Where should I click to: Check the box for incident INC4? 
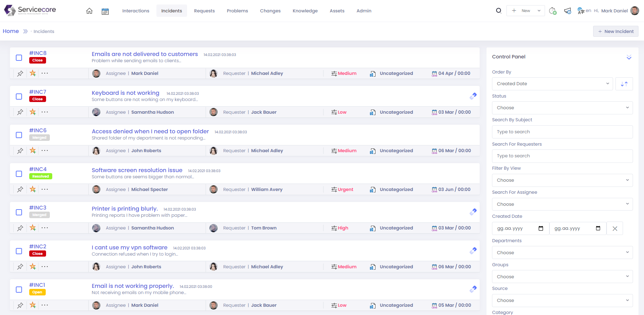pyautogui.click(x=19, y=174)
